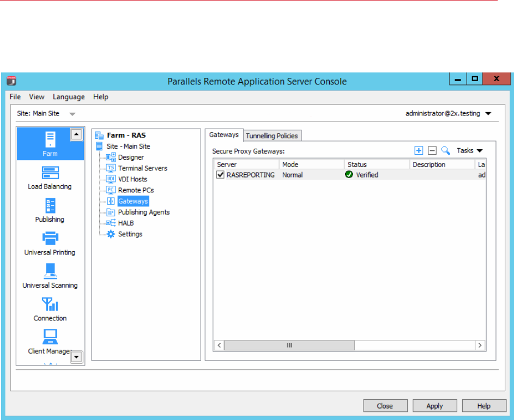Click the bottom Help button

click(484, 406)
